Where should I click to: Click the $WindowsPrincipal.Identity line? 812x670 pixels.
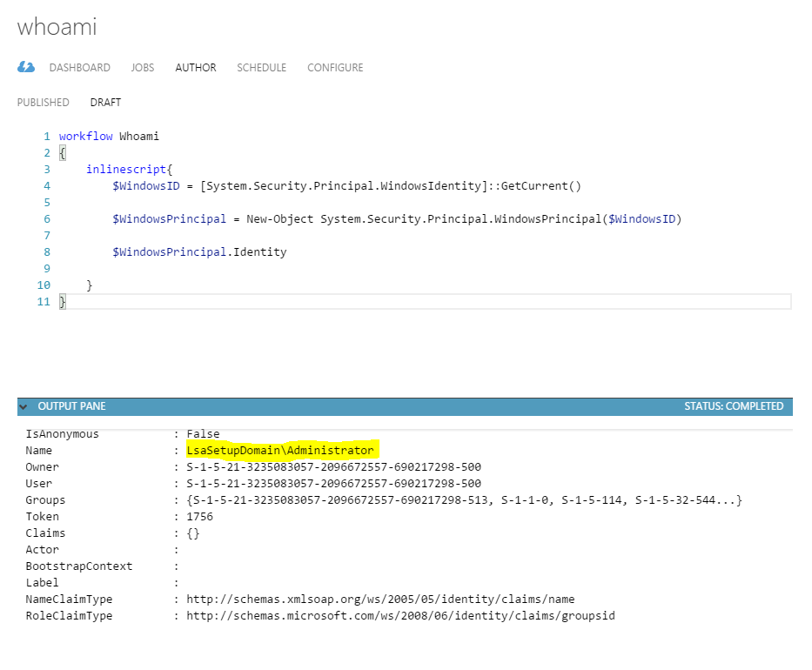pyautogui.click(x=198, y=252)
